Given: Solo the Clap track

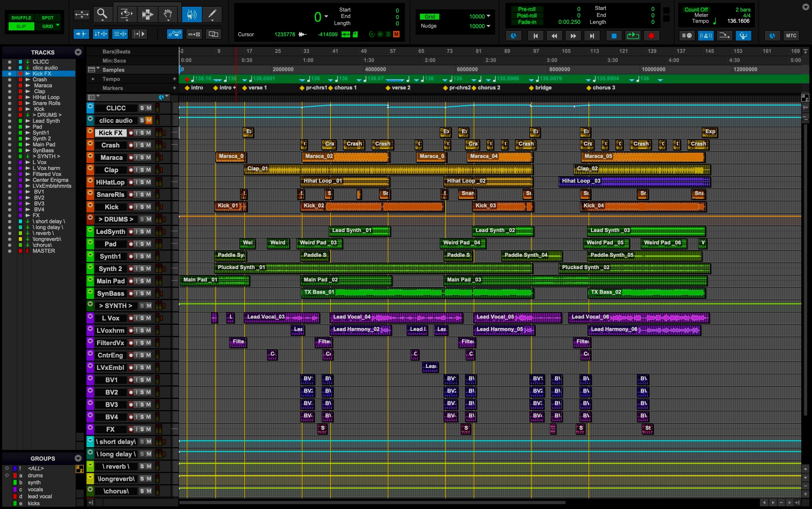Looking at the screenshot, I should (142, 170).
